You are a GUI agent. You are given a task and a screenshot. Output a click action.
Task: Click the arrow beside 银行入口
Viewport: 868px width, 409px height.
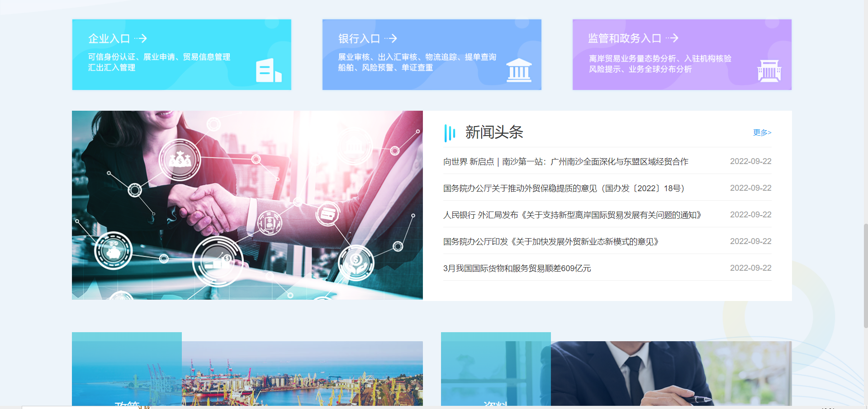click(x=391, y=38)
